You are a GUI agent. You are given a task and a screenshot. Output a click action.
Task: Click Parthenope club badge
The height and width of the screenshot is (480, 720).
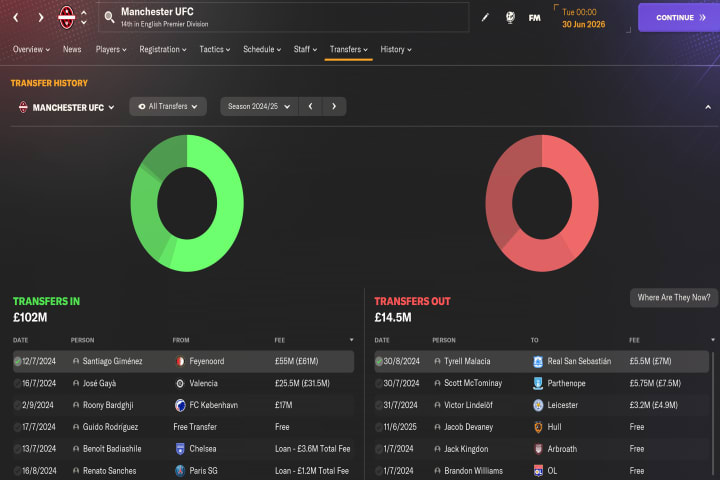(538, 383)
